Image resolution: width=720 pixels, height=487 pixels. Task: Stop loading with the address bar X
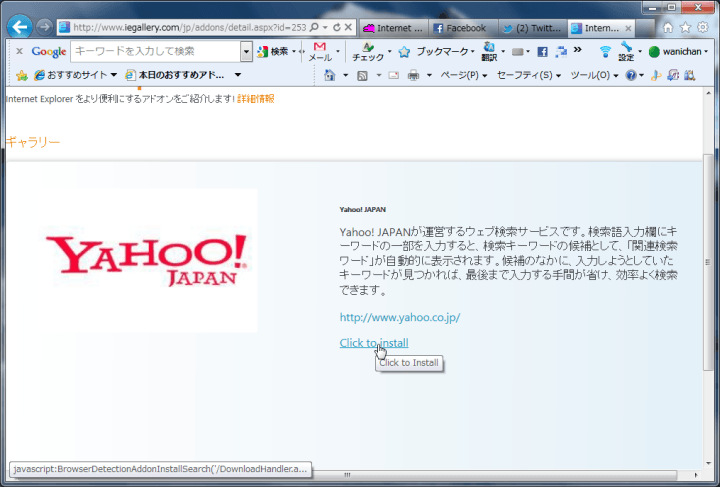click(349, 28)
